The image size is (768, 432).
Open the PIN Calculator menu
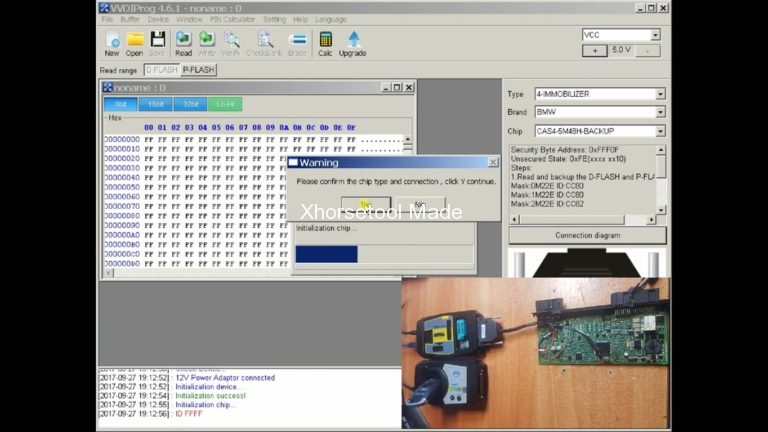pos(232,19)
